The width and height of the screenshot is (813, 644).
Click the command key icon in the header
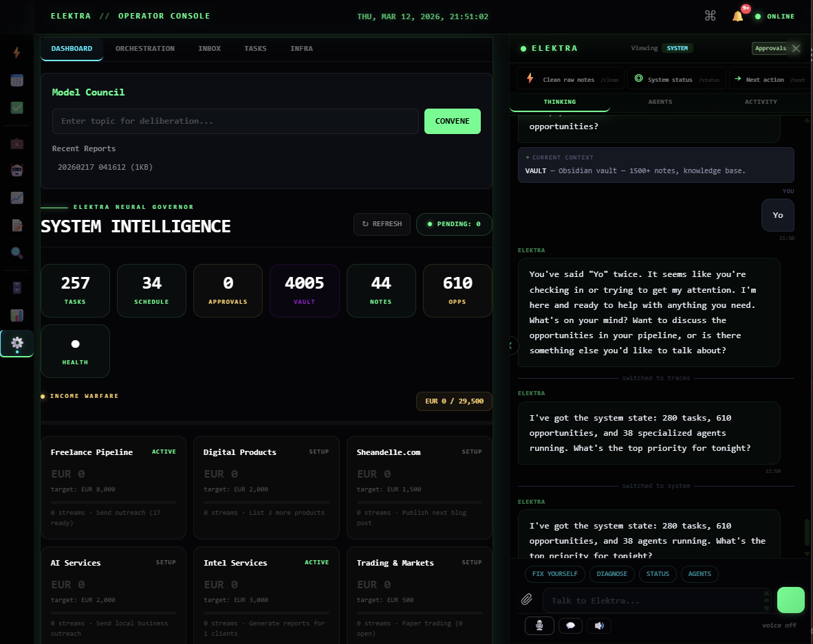(x=710, y=15)
